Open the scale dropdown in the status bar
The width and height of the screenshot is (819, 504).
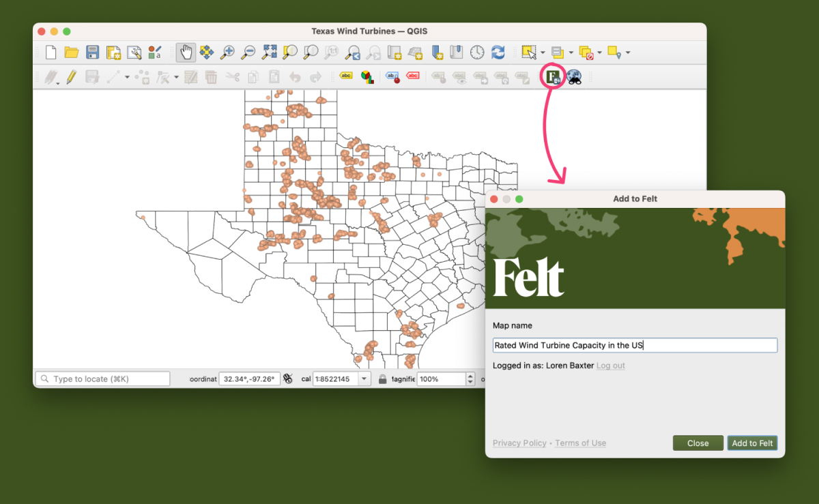364,379
